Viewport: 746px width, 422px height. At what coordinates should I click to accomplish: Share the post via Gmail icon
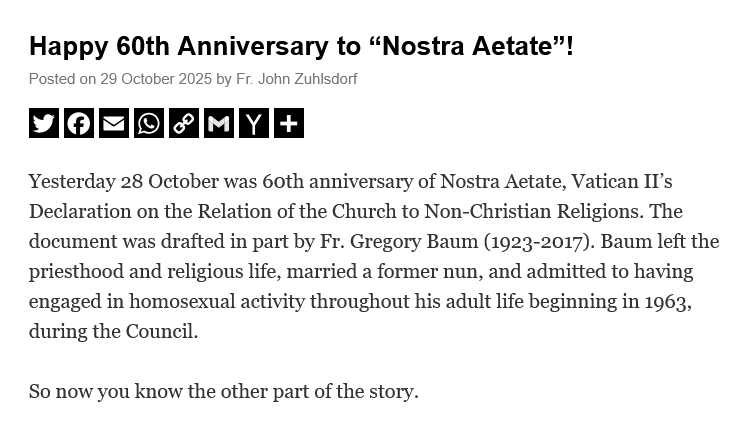pos(219,123)
